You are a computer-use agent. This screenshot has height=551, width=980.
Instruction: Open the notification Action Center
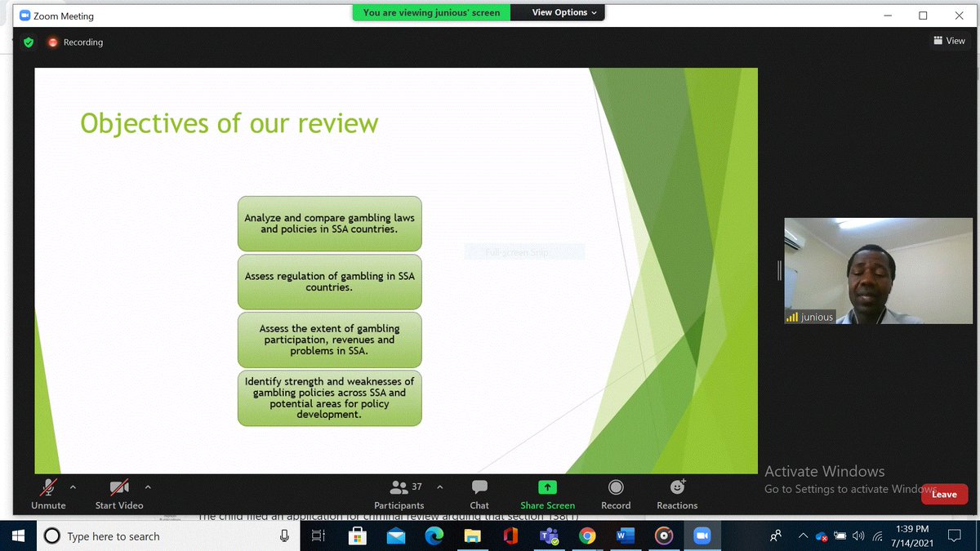(953, 536)
